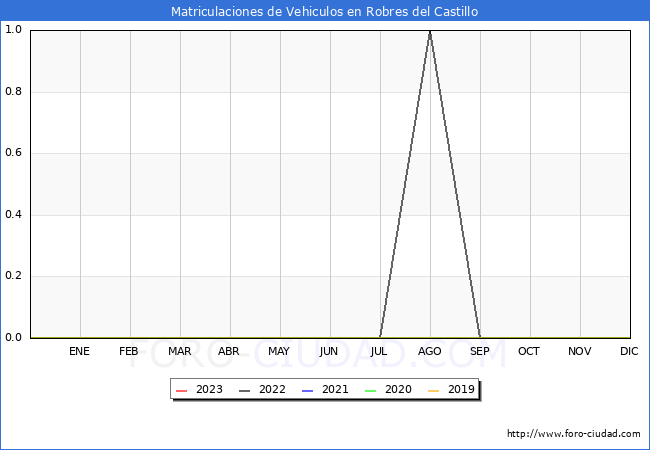Click the FEB month axis label
This screenshot has width=650, height=450.
tap(129, 351)
